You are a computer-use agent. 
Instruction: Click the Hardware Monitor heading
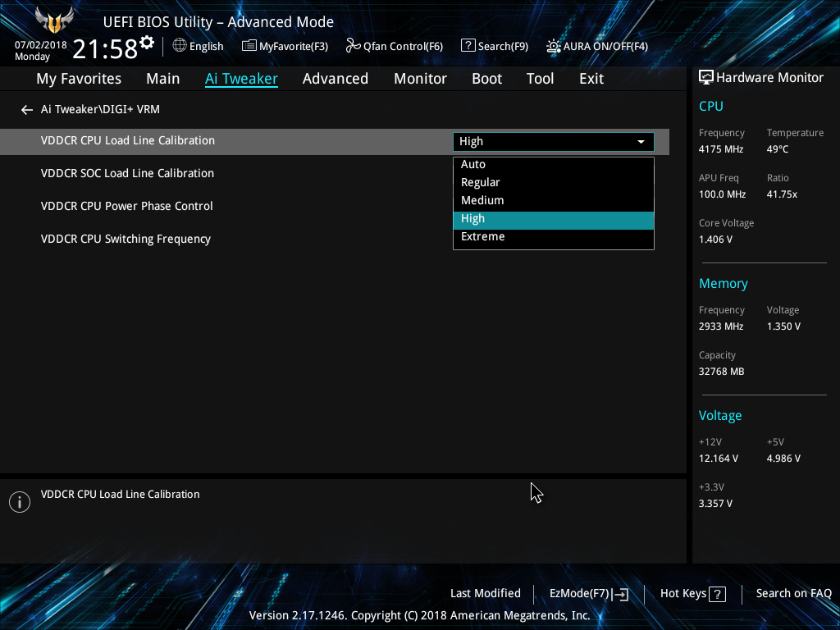click(769, 78)
